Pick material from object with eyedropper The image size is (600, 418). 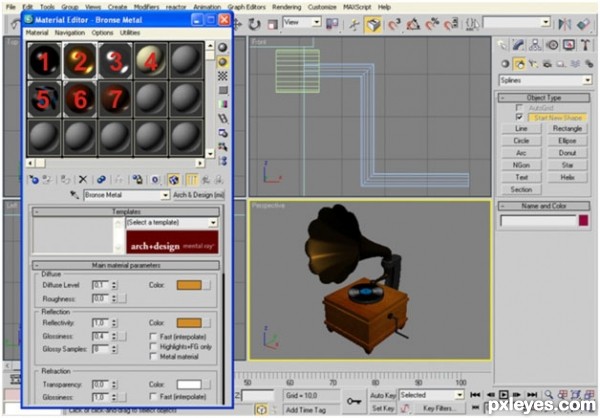(75, 195)
